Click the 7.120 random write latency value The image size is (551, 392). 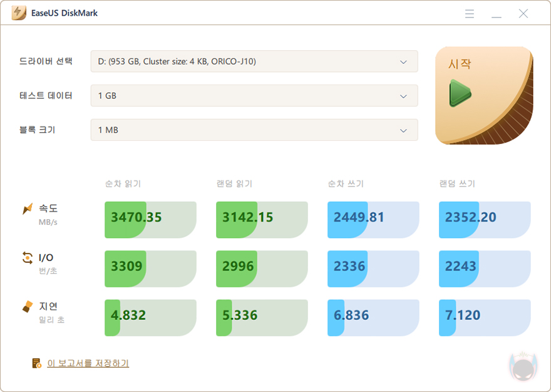point(463,315)
